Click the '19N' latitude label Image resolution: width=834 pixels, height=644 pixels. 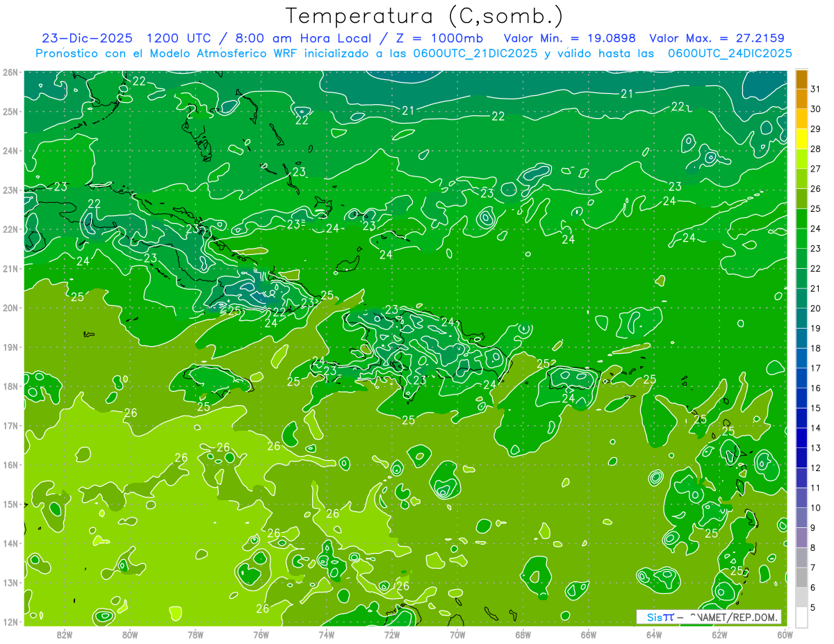coord(10,347)
